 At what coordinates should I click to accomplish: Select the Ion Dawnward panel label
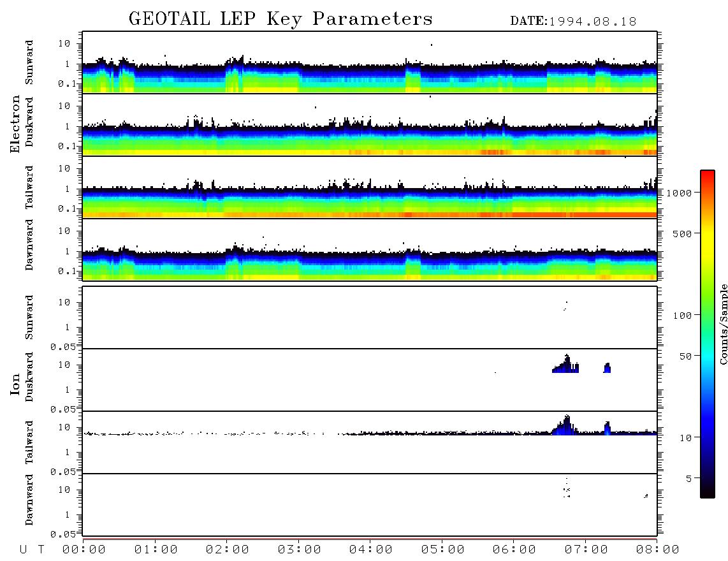pyautogui.click(x=29, y=500)
